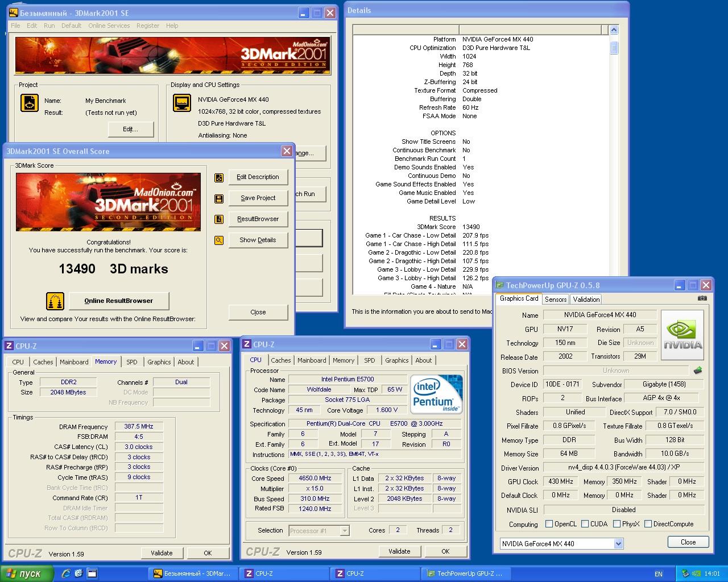Screen dimensions: 728x582
Task: Click the GPU-Z screenshot camera icon
Action: [702, 298]
